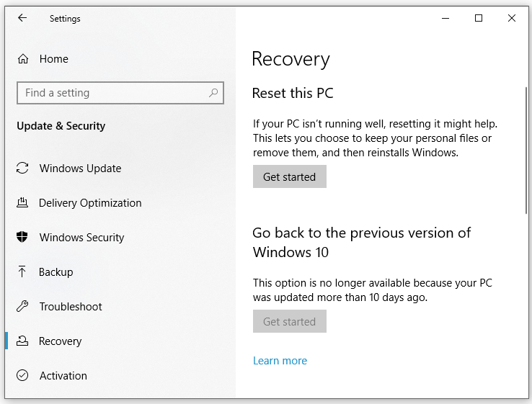Click the vertical scrollbar thumb

coord(526,151)
